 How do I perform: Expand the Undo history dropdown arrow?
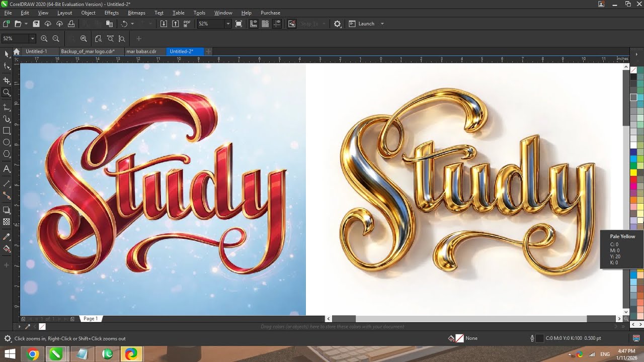[132, 24]
